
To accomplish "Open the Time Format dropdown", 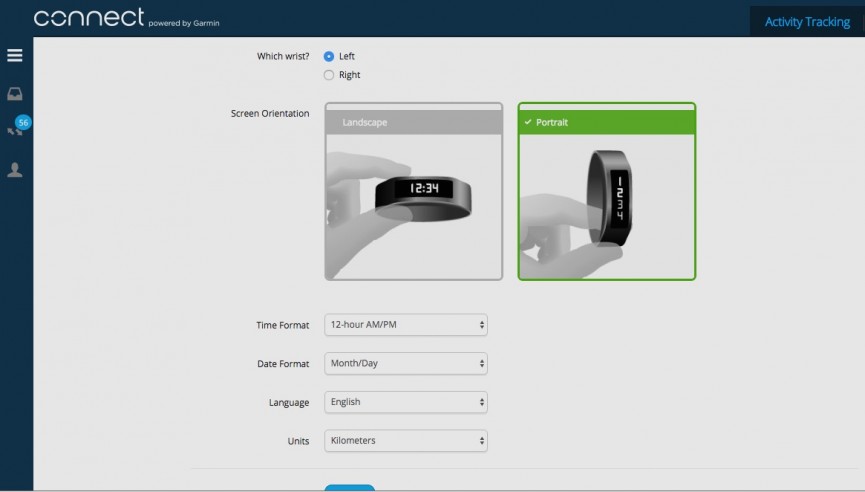I will (x=406, y=325).
